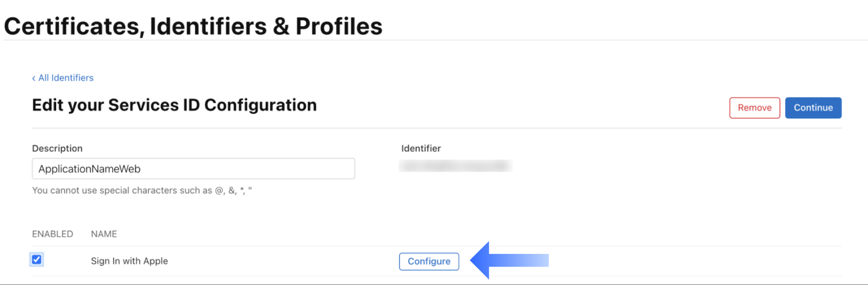Focus the Description text field
868x285 pixels.
pos(193,169)
